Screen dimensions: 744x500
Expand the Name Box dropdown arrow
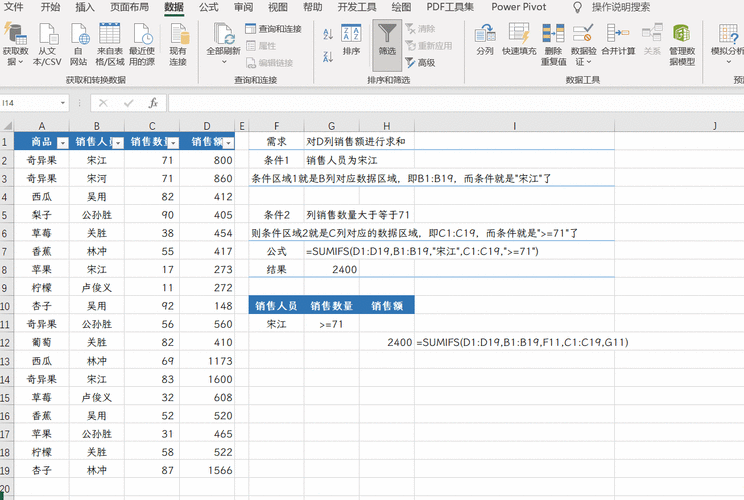click(x=63, y=103)
